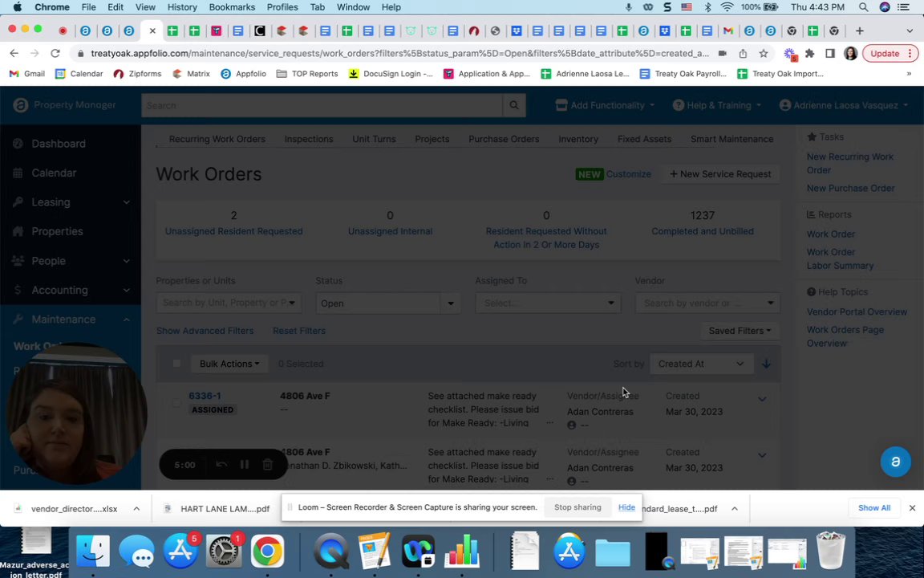Open a new browser tab with plus icon
The height and width of the screenshot is (578, 924).
(x=859, y=31)
